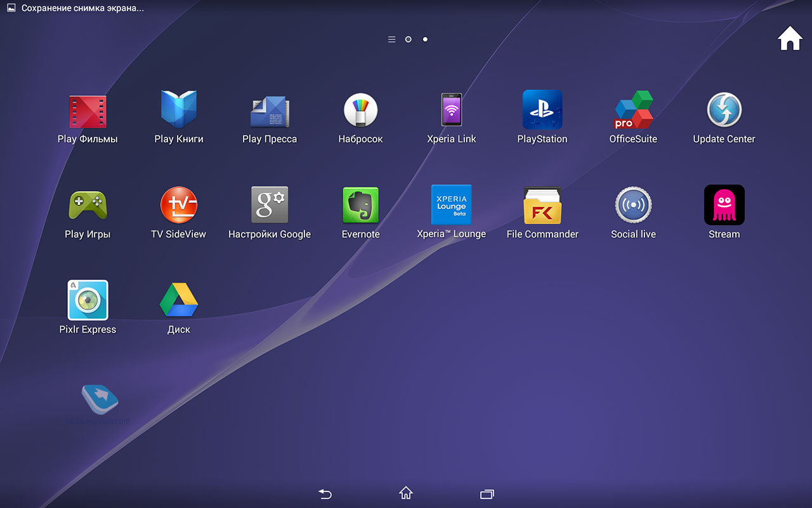Image resolution: width=812 pixels, height=508 pixels.
Task: Launch the Набросок sketch app icon
Action: (x=360, y=110)
